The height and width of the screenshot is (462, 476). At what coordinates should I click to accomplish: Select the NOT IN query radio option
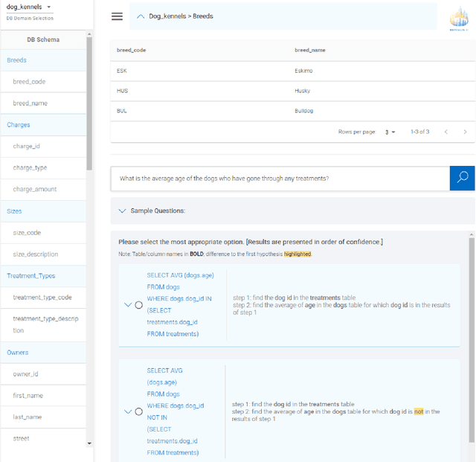tap(139, 411)
